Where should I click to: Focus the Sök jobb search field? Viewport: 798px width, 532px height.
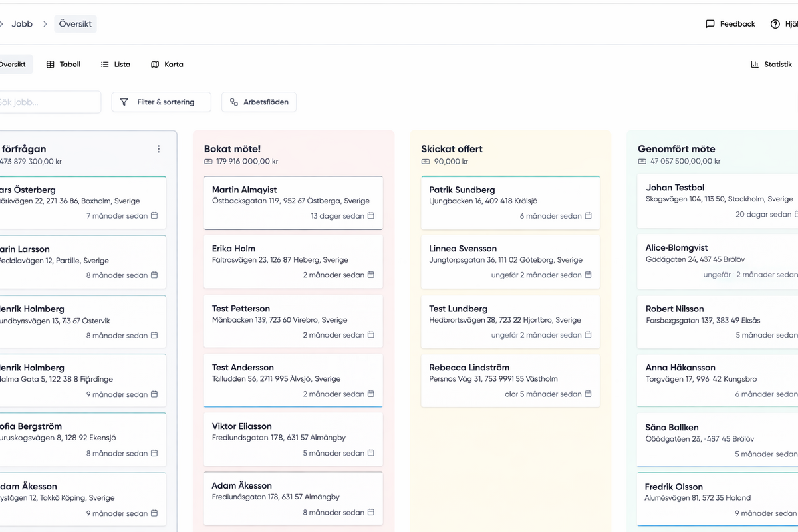[x=47, y=102]
